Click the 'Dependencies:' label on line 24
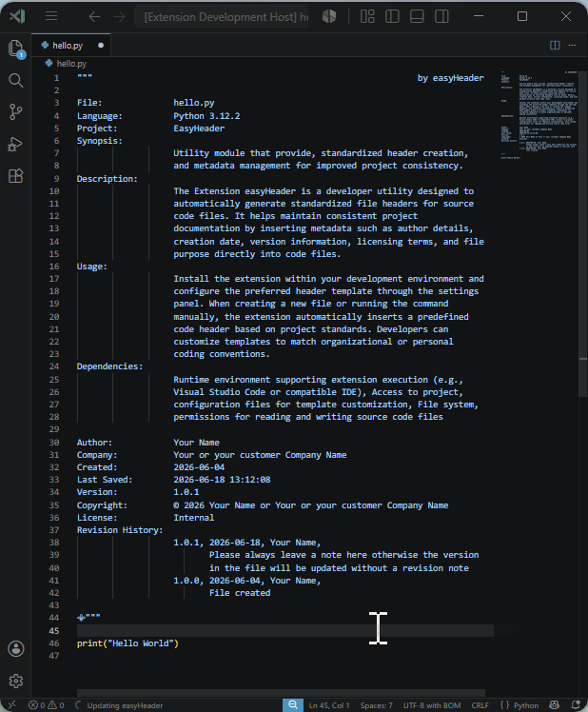The image size is (588, 712). coord(109,366)
